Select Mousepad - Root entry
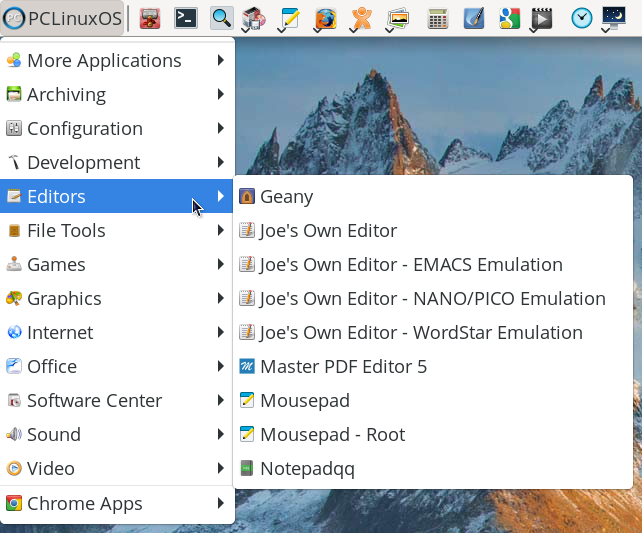Image resolution: width=642 pixels, height=533 pixels. [x=332, y=435]
